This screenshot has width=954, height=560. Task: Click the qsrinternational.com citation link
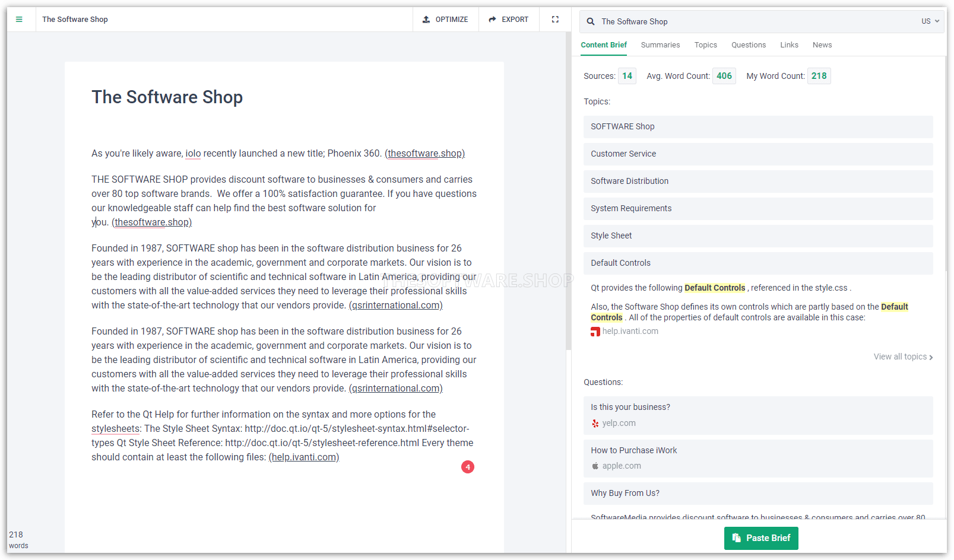pos(396,306)
